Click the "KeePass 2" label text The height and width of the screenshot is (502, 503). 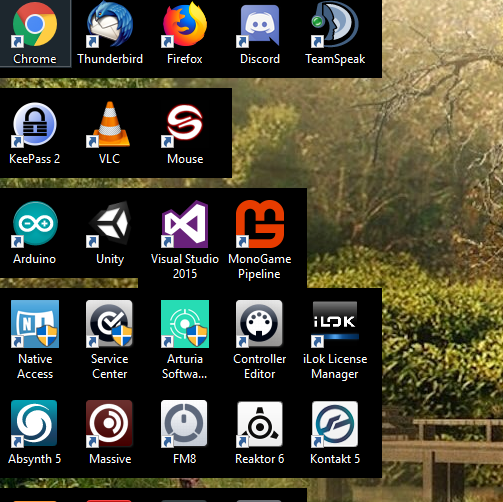[x=35, y=159]
